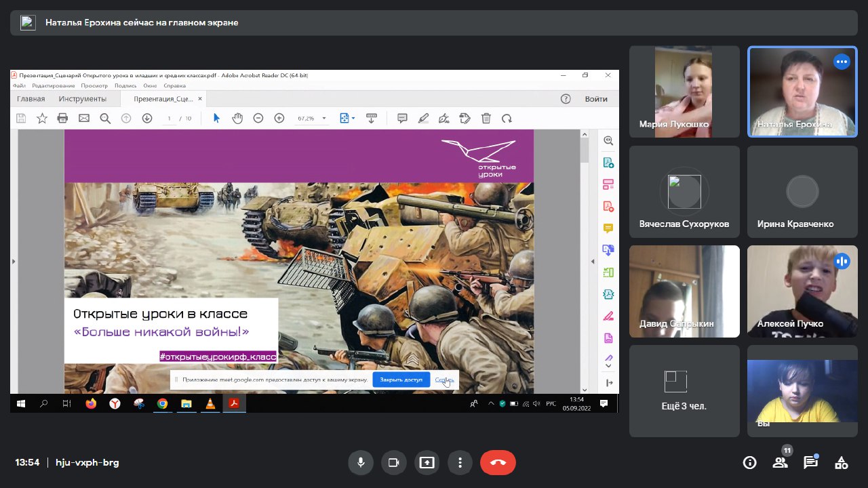Click the Скрыть link
Image resolution: width=868 pixels, height=488 pixels.
pos(444,380)
